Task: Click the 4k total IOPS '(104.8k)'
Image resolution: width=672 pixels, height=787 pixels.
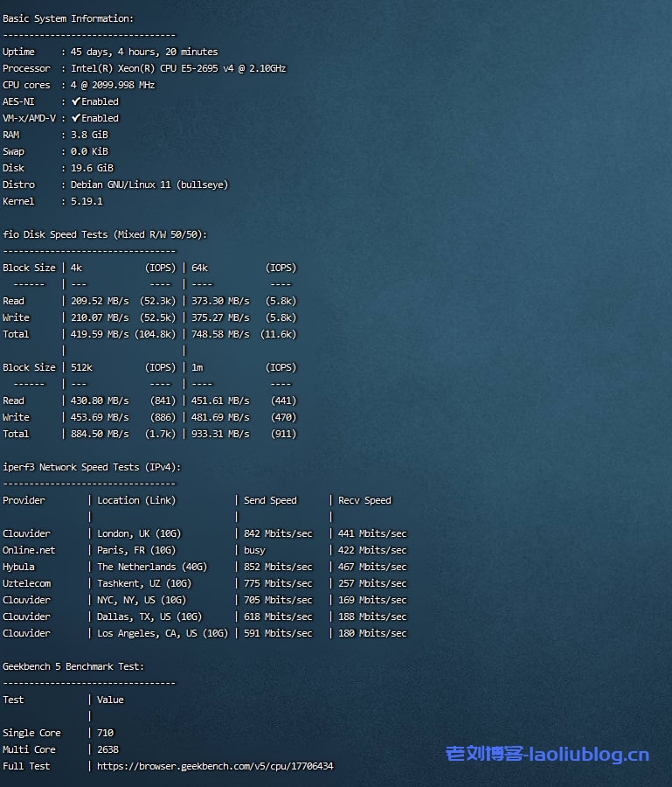Action: click(x=155, y=334)
